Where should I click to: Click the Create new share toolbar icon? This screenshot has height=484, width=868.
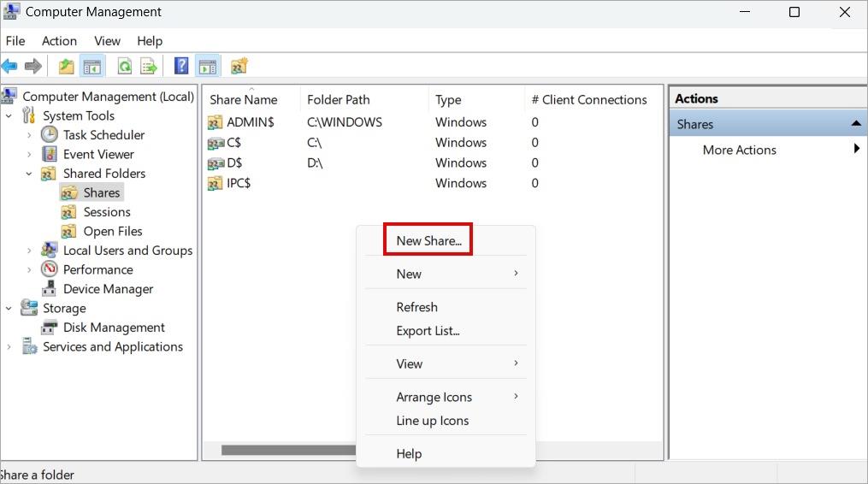tap(239, 66)
